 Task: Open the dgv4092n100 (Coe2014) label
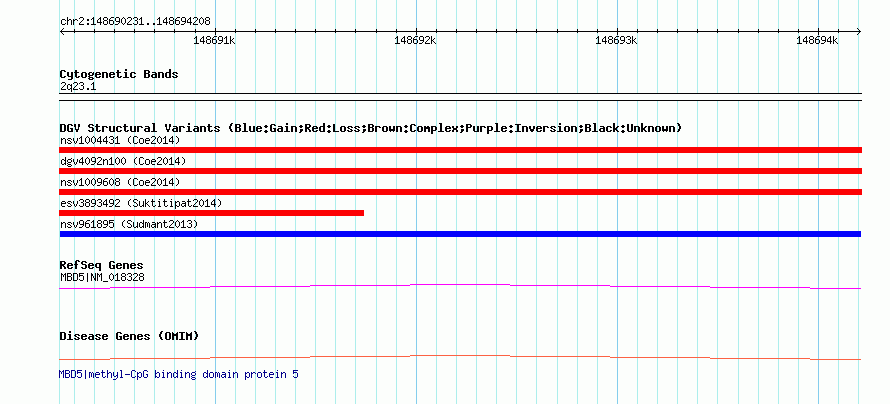pos(123,161)
